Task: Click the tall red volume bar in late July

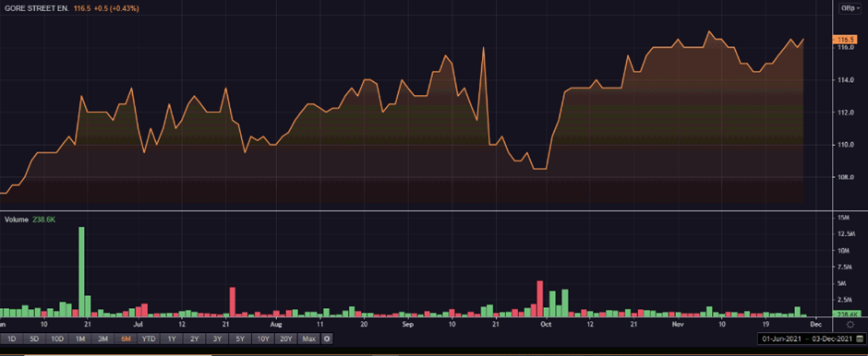Action: coord(233,302)
